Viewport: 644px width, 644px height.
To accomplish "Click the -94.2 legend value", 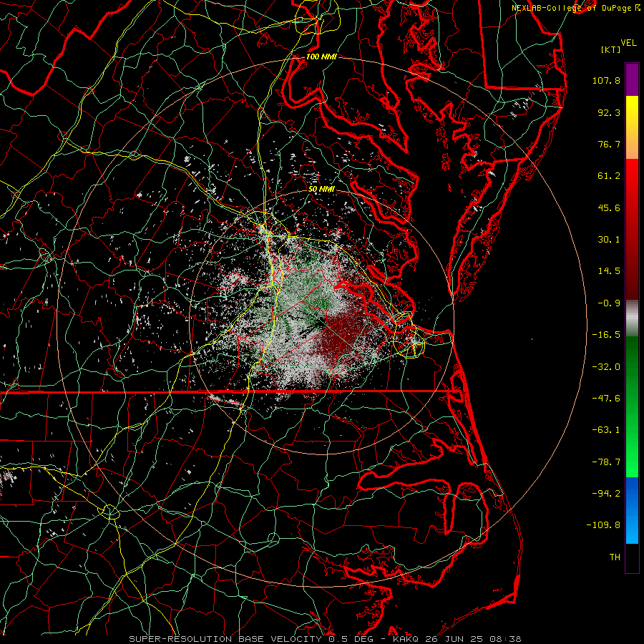I will tap(606, 494).
